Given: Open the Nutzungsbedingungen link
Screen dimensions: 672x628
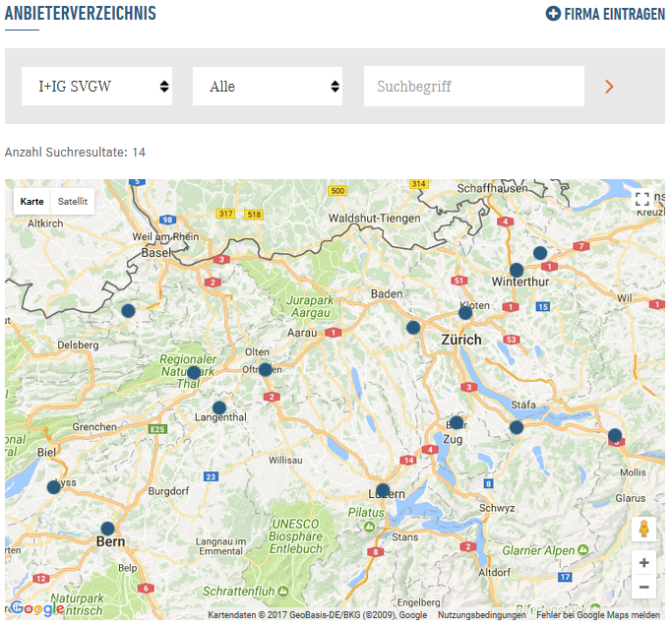Looking at the screenshot, I should click(x=482, y=615).
